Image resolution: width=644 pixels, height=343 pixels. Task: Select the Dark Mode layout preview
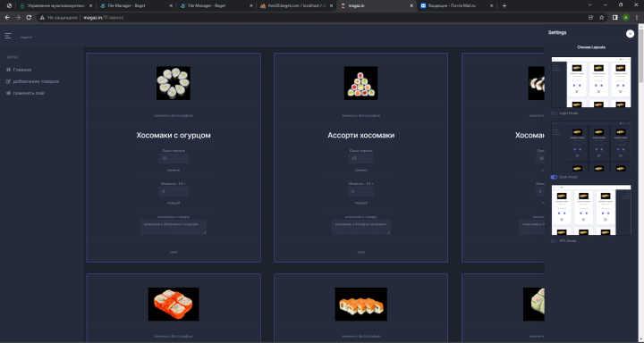click(x=591, y=146)
